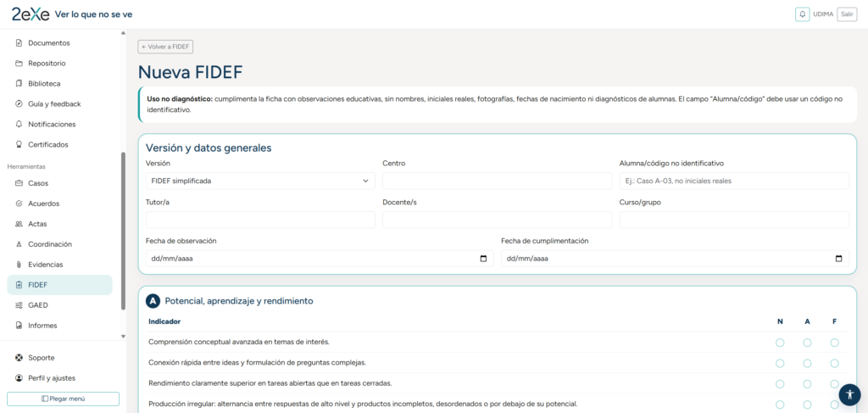Click the 2eXe logo

31,14
